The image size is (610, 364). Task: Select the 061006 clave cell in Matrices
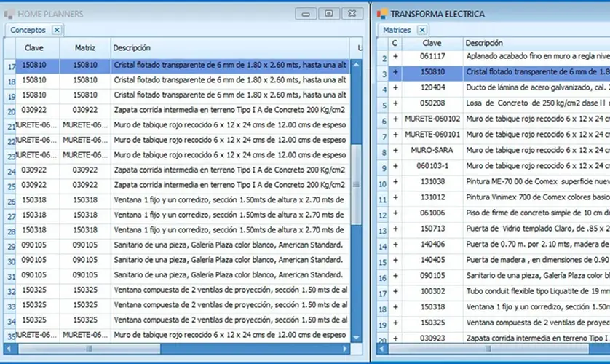(432, 213)
